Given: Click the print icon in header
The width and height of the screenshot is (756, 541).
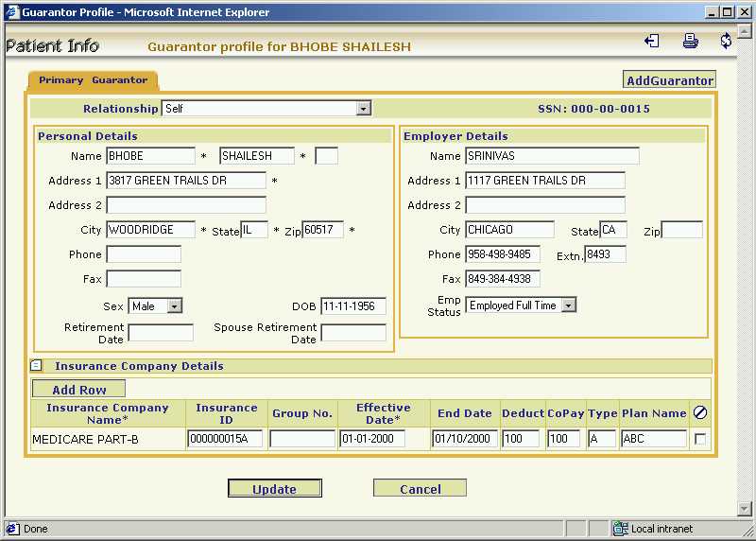Looking at the screenshot, I should coord(691,41).
